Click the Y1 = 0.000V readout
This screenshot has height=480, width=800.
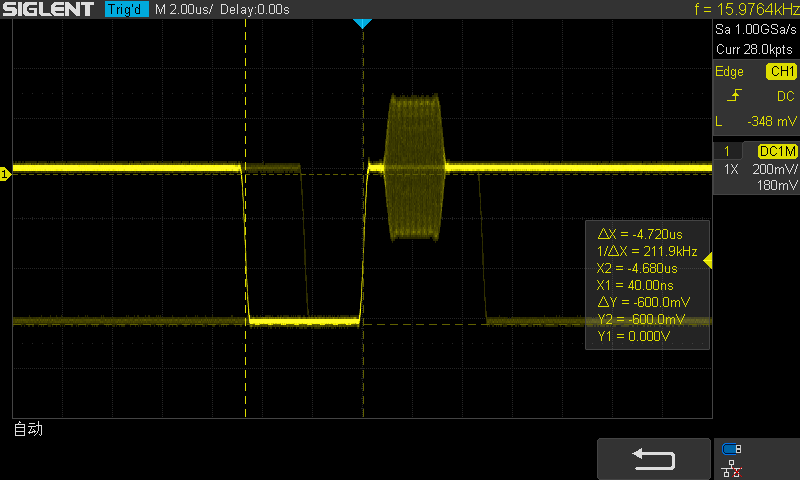click(633, 336)
